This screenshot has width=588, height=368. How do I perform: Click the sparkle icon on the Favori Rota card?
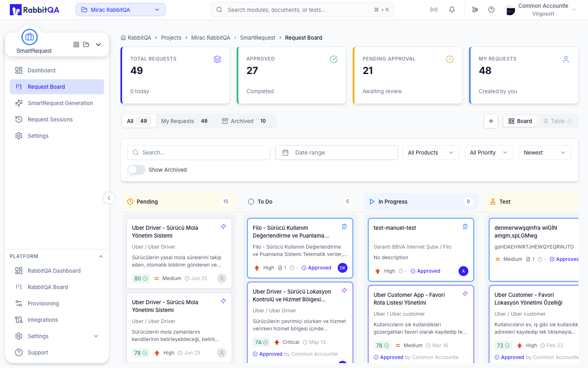coord(465,294)
